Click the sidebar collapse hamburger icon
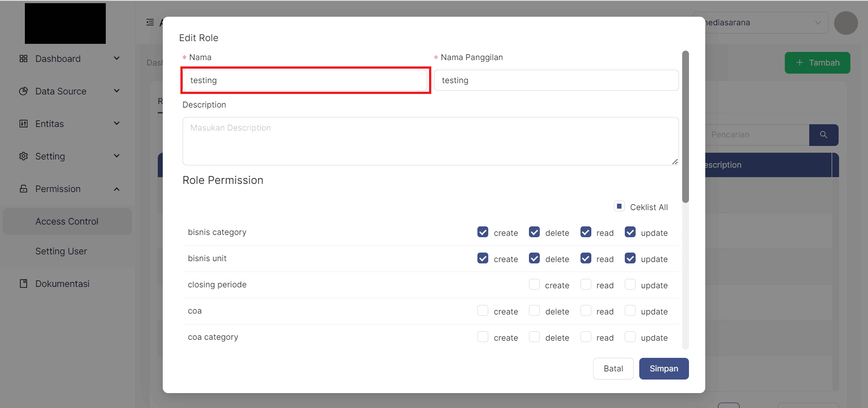The width and height of the screenshot is (868, 408). point(150,22)
